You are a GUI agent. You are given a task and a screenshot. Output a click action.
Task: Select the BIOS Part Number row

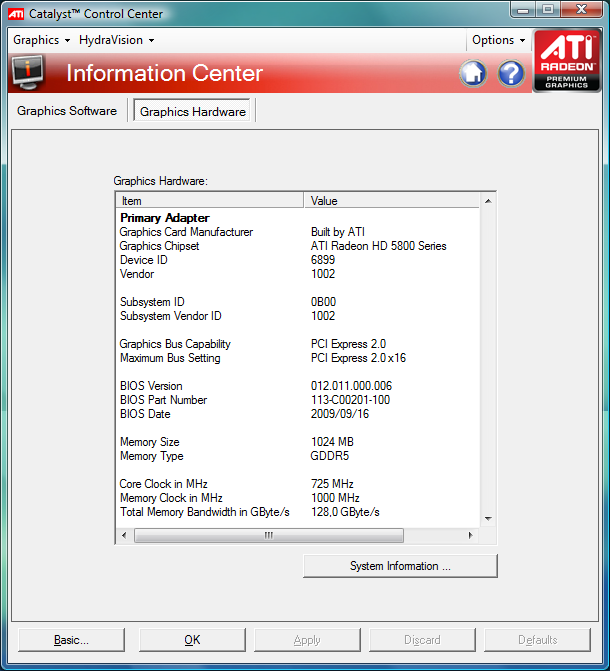(298, 400)
